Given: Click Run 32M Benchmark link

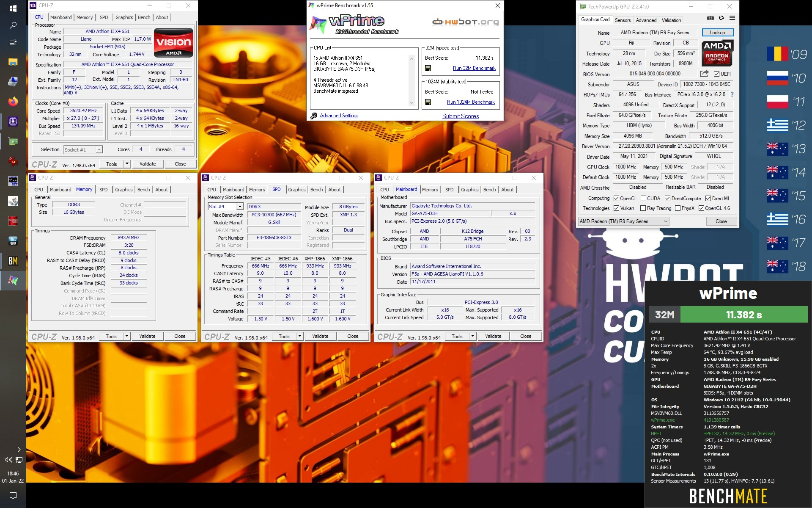Looking at the screenshot, I should tap(474, 68).
